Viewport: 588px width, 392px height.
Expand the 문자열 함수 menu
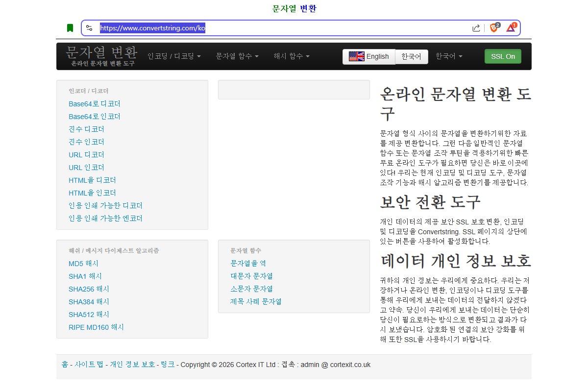pos(237,56)
